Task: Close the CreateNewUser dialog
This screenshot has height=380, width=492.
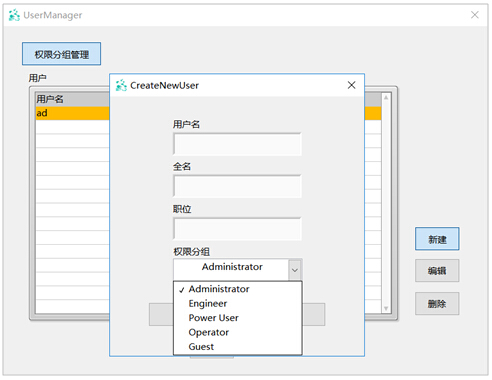Action: pos(351,85)
